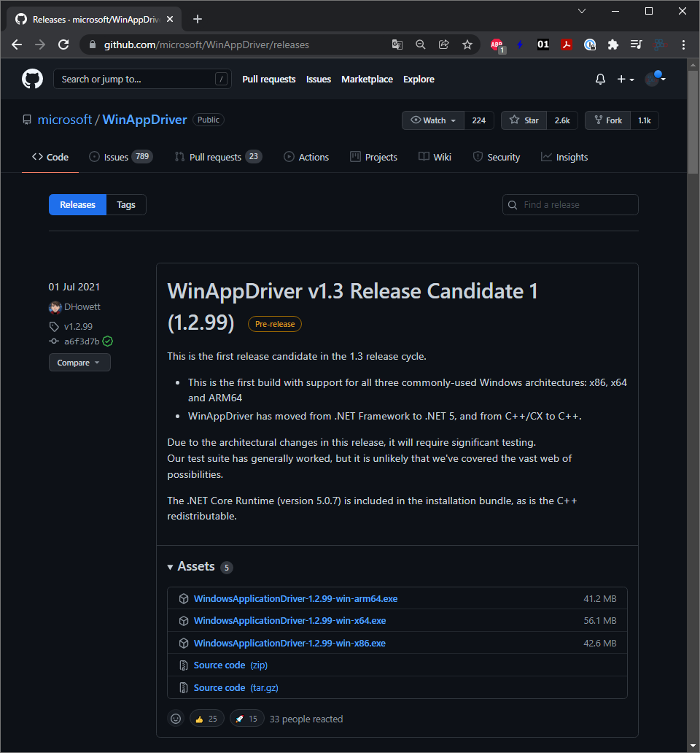Open DHowett's profile link
This screenshot has height=753, width=700.
pos(81,306)
